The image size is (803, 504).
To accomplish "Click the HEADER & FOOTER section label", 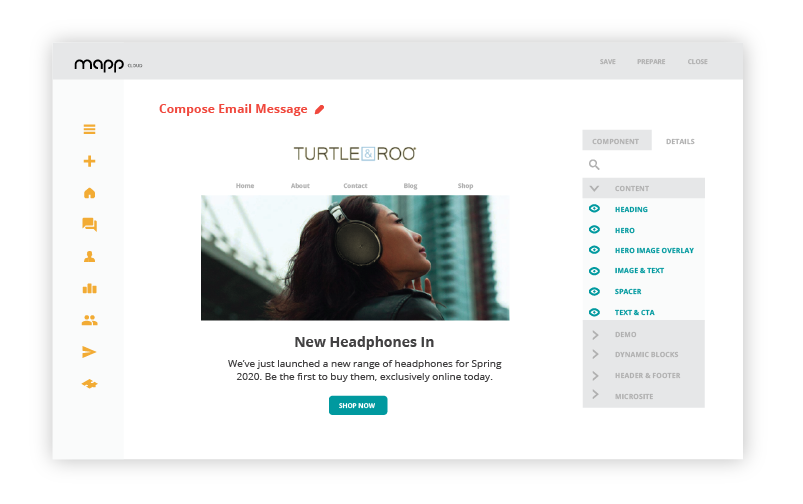I will pos(647,375).
